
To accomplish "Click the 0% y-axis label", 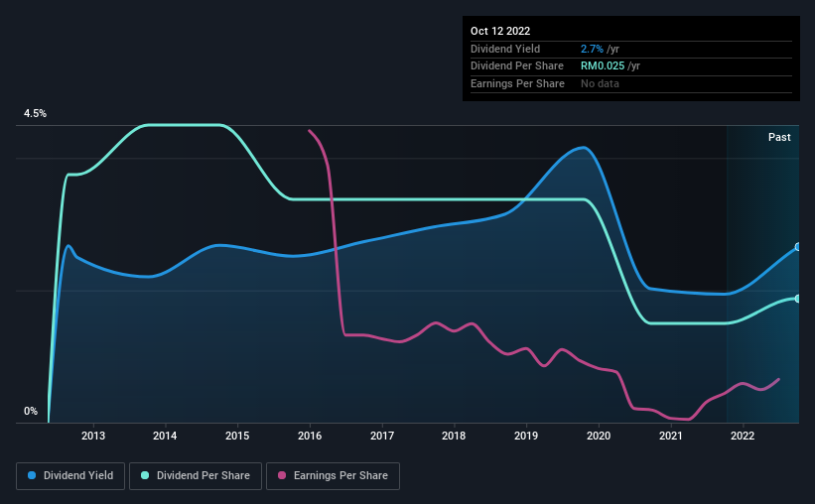I will [x=31, y=411].
